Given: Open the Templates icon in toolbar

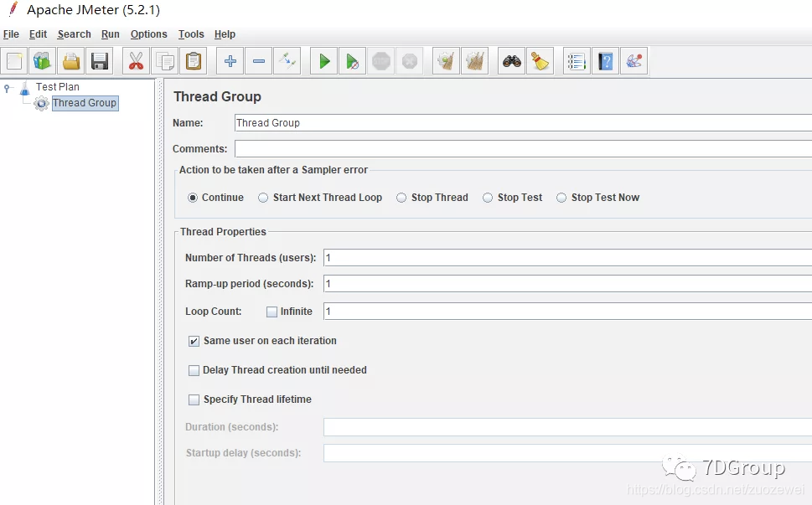Looking at the screenshot, I should tap(43, 61).
